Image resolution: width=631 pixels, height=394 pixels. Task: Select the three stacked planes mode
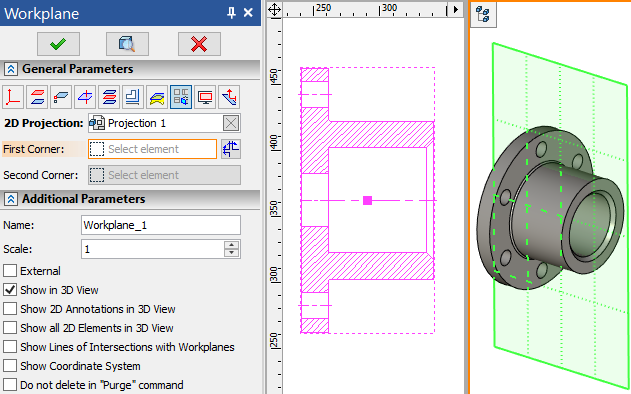(109, 97)
